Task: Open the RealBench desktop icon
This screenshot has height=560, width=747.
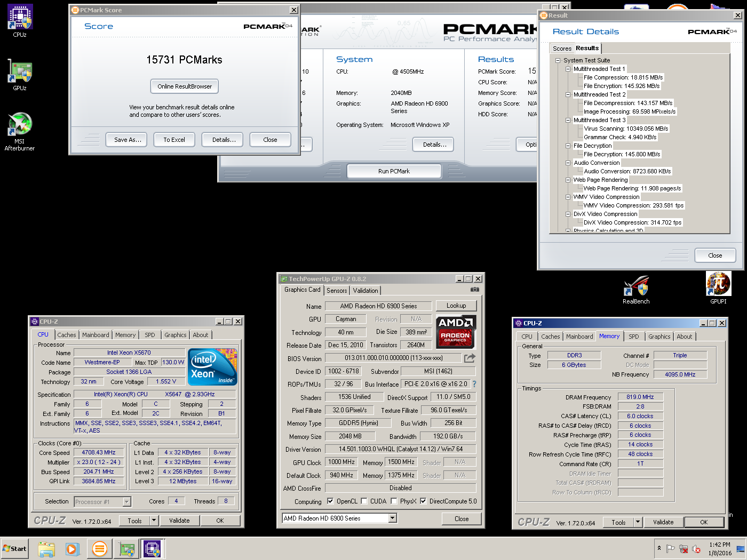Action: tap(636, 290)
